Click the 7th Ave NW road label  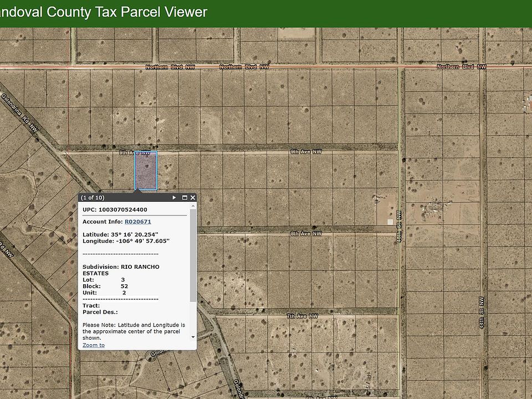(303, 316)
